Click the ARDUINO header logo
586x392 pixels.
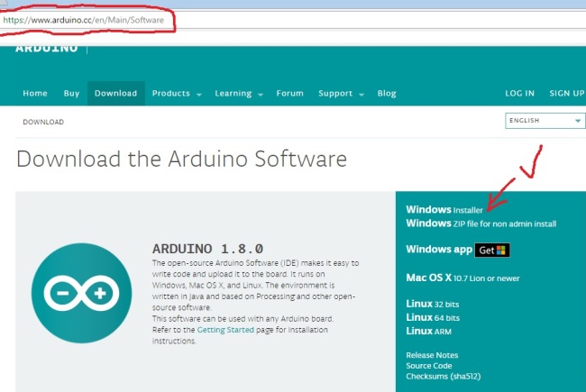click(46, 48)
